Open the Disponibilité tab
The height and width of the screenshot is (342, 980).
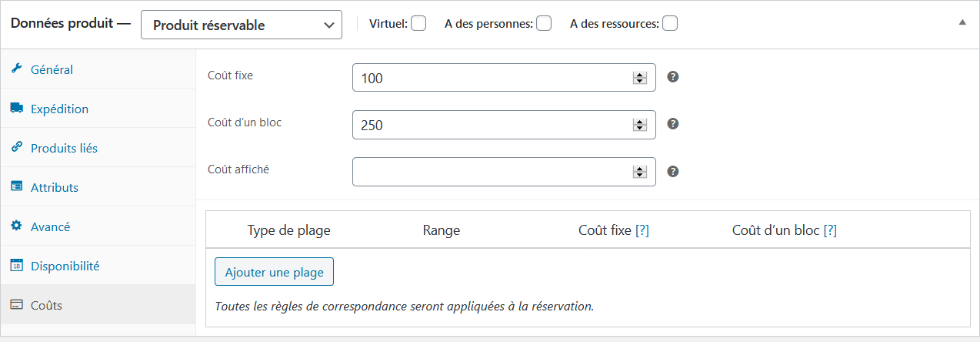pyautogui.click(x=65, y=266)
